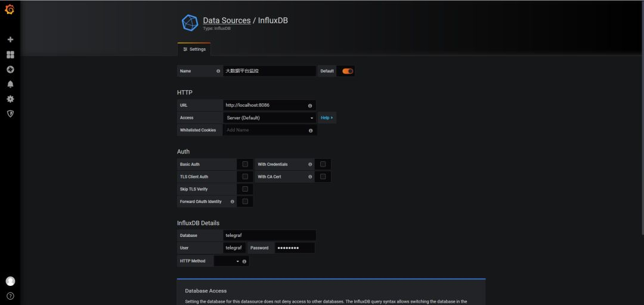Click the Database Access heading
This screenshot has width=644, height=305.
tap(206, 291)
